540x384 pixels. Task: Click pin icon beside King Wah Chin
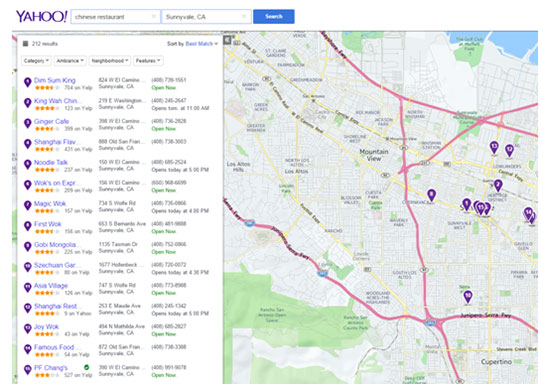[28, 103]
